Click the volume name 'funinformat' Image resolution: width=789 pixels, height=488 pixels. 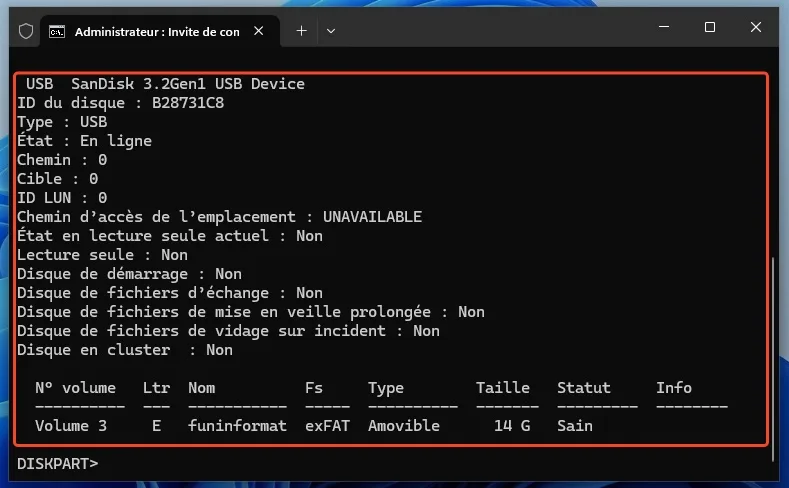238,426
